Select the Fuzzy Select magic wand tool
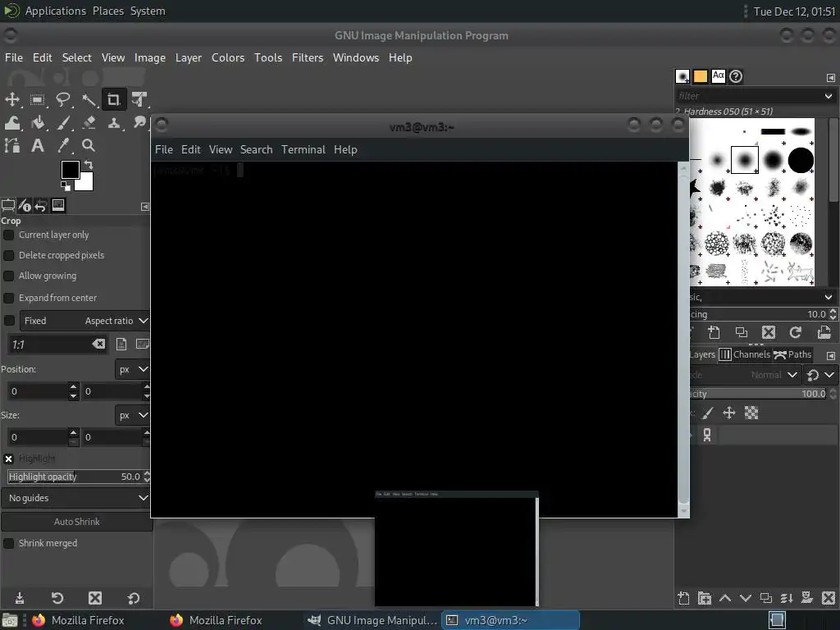Image resolution: width=840 pixels, height=630 pixels. 89,99
